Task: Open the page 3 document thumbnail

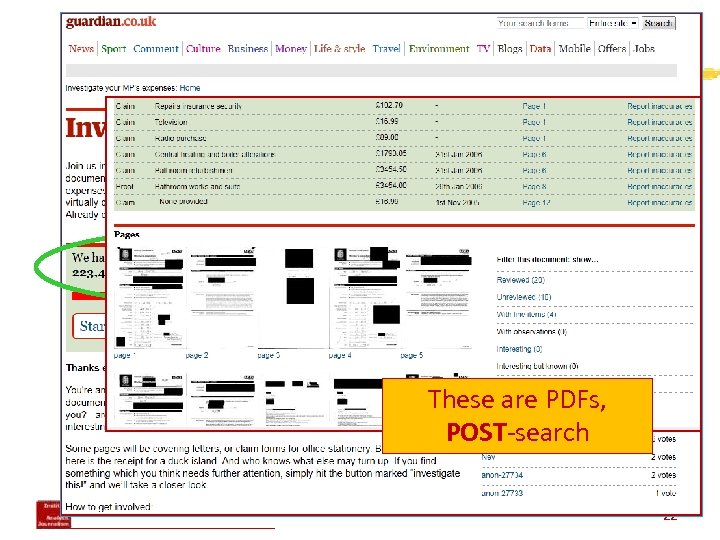Action: coord(293,298)
